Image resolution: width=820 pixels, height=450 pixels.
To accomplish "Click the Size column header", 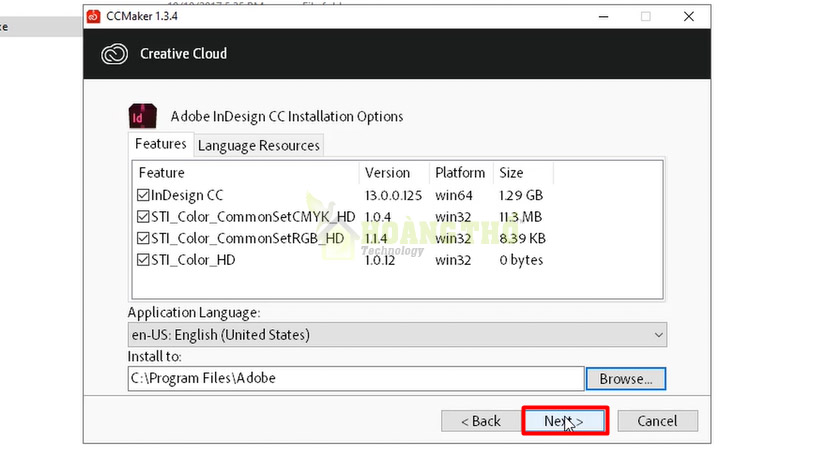I will [x=523, y=173].
